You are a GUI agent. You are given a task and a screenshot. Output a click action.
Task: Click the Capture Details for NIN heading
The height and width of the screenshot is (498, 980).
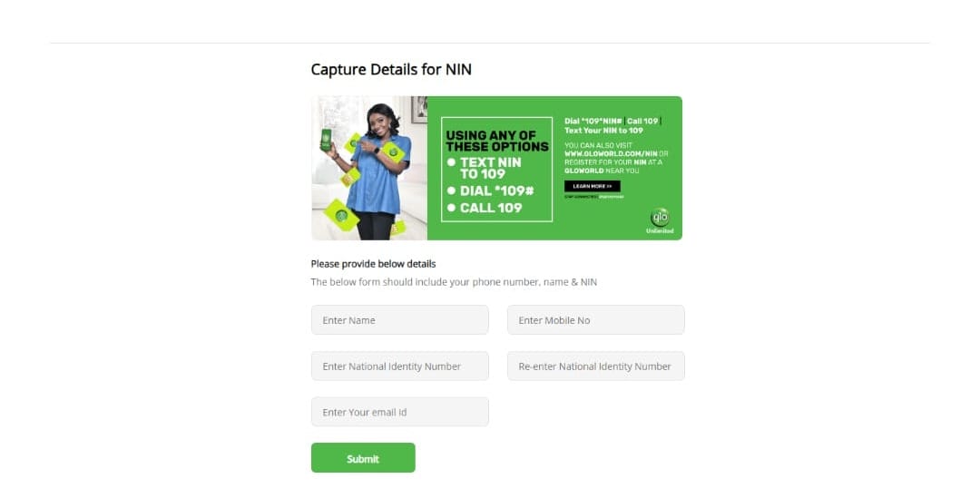pyautogui.click(x=391, y=69)
